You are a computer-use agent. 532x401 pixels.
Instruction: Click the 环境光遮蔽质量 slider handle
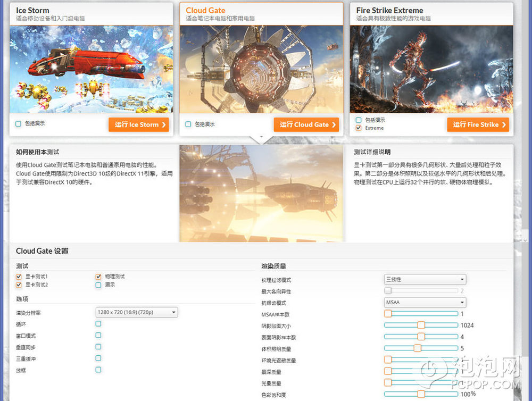coord(388,360)
